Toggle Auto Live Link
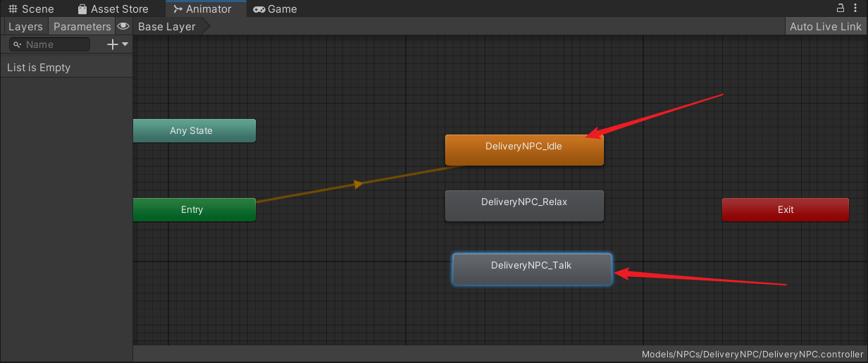Image resolution: width=868 pixels, height=363 pixels. 825,26
